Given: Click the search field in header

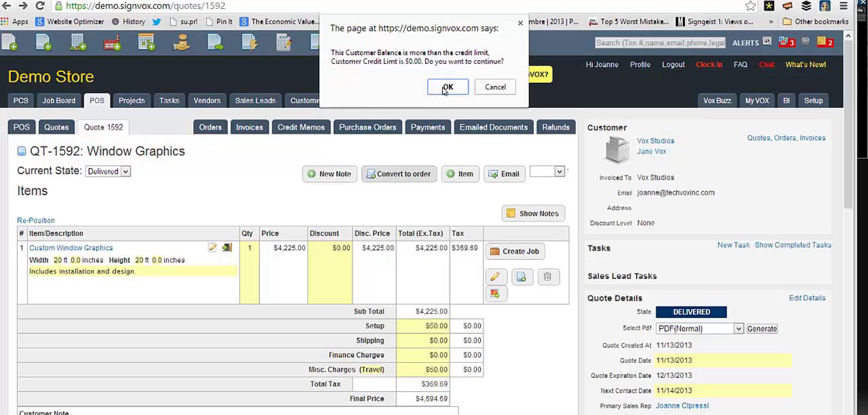Looking at the screenshot, I should (660, 43).
